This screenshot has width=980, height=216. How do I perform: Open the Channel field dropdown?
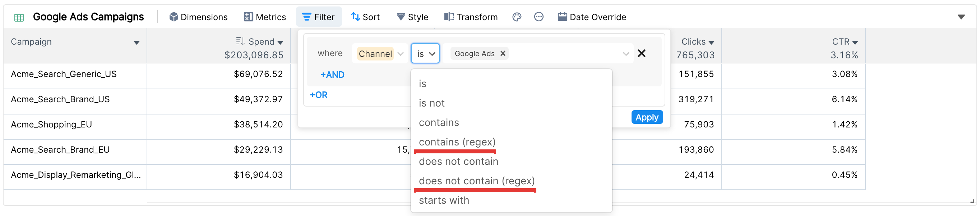pyautogui.click(x=380, y=54)
